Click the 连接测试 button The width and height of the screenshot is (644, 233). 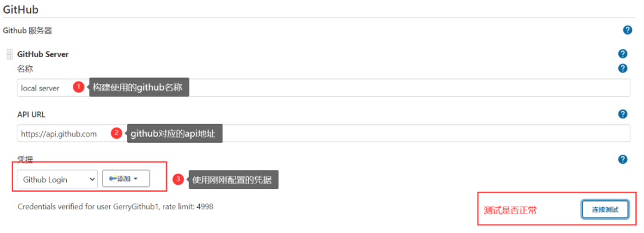point(605,209)
